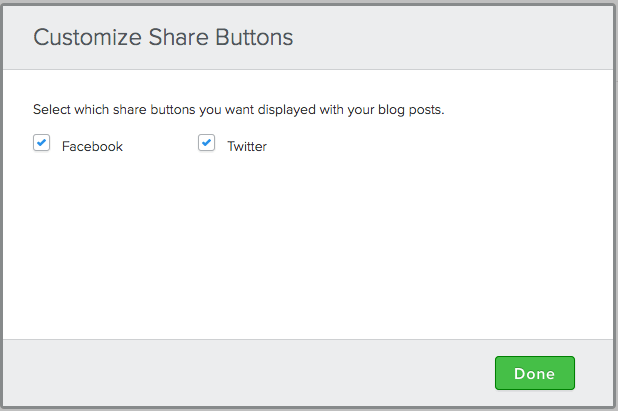Click the green Done button
This screenshot has width=618, height=411.
pyautogui.click(x=535, y=373)
